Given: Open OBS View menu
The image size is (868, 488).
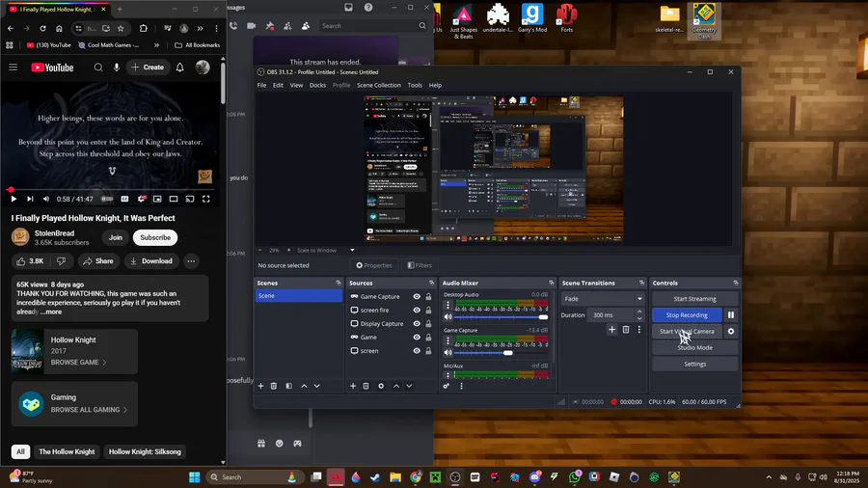Looking at the screenshot, I should [x=297, y=85].
